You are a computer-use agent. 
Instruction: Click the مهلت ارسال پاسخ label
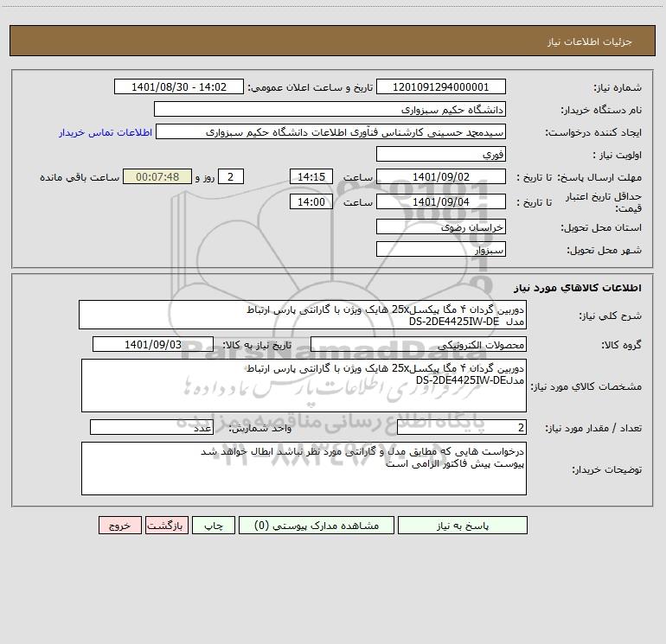[599, 177]
